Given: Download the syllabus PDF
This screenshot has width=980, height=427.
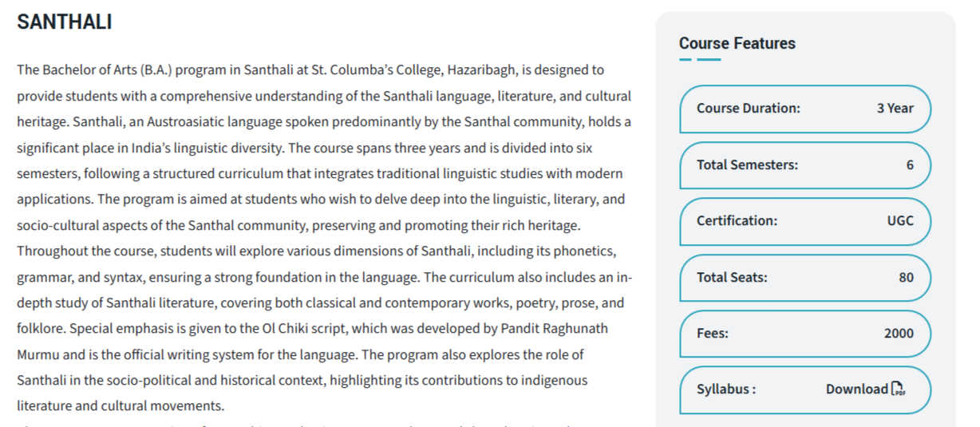Looking at the screenshot, I should point(857,389).
